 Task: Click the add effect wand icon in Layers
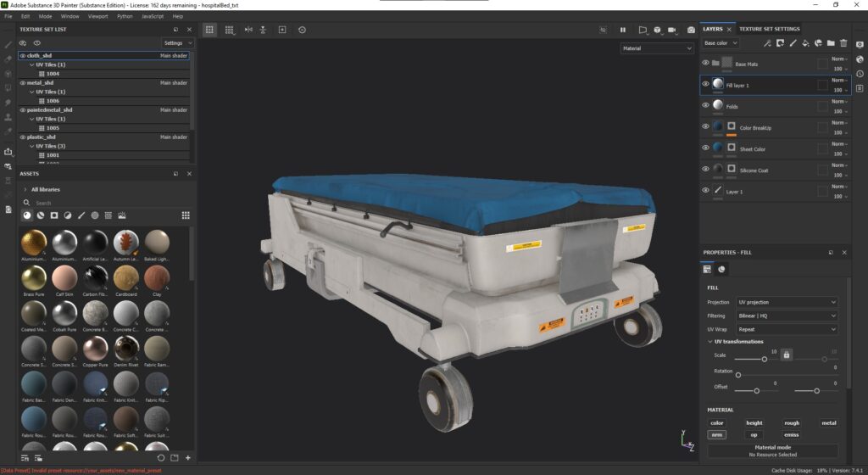(x=767, y=43)
